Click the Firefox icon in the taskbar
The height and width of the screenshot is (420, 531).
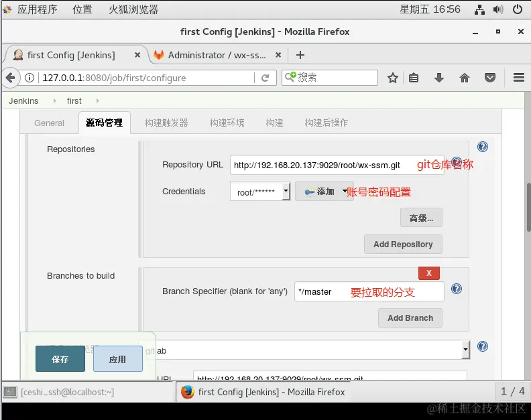(187, 392)
